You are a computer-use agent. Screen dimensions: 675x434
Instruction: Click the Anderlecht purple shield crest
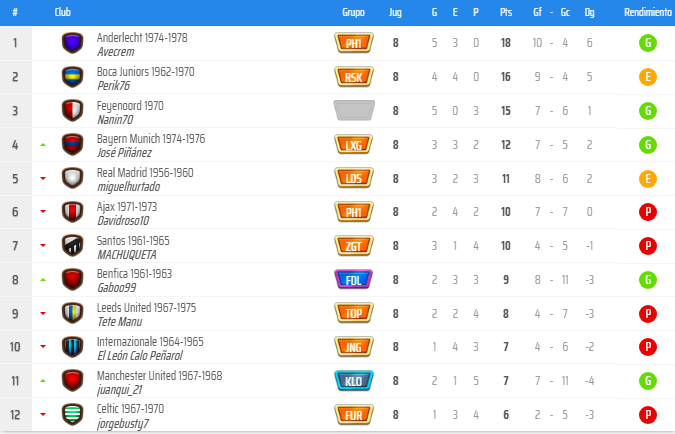point(72,43)
